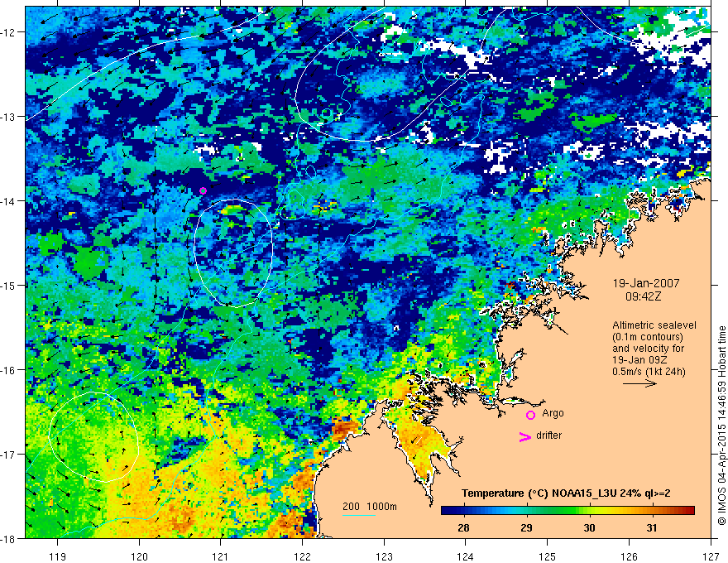Click longitude axis label 125
Screen dimensions: 728x563
click(x=548, y=556)
